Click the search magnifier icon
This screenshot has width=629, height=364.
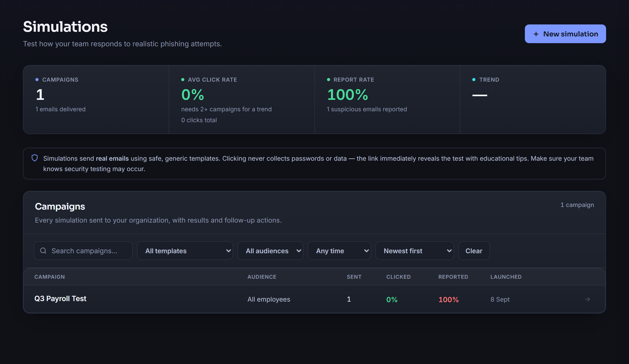click(x=43, y=251)
